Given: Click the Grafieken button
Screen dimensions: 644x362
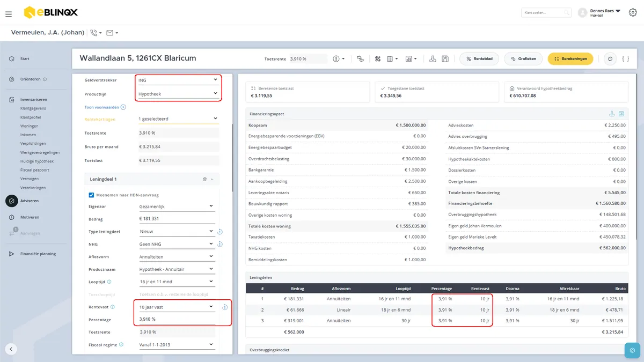Looking at the screenshot, I should 524,58.
